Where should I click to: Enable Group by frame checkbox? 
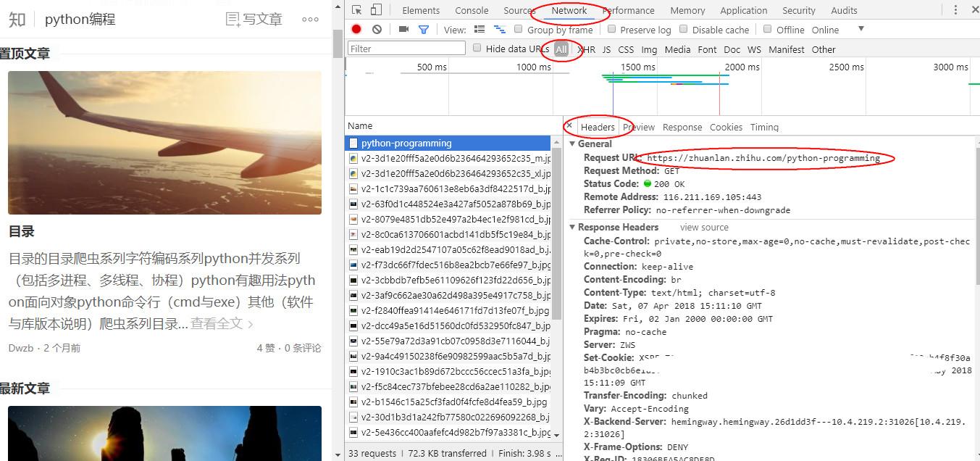click(x=519, y=29)
